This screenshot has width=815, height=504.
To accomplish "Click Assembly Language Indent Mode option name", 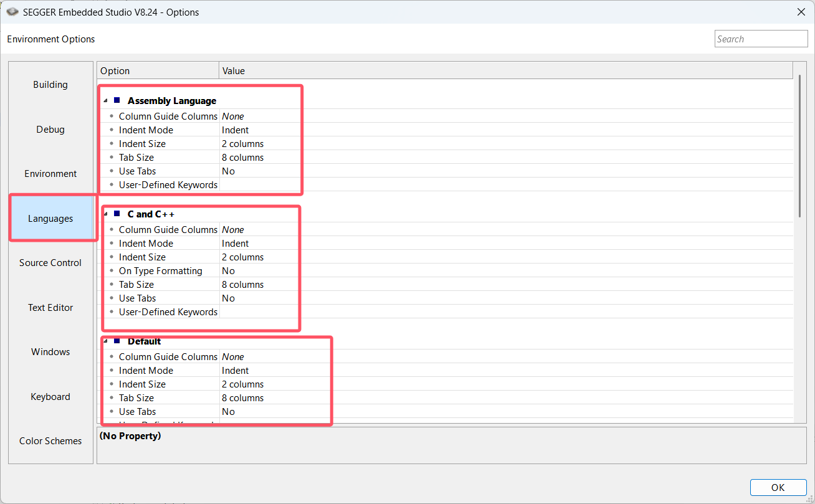I will 146,130.
